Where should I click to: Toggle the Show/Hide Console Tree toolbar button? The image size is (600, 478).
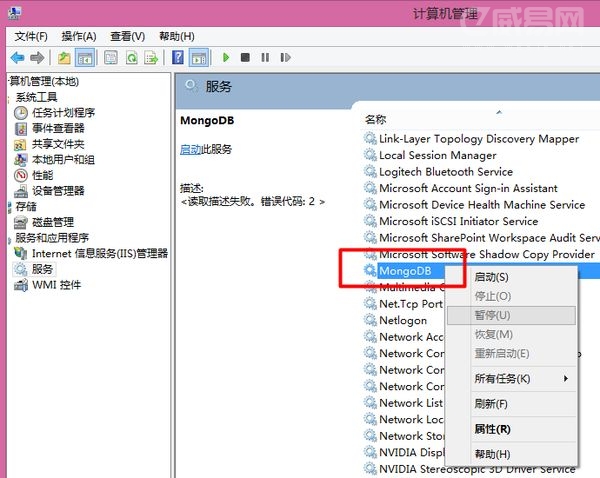[85, 58]
